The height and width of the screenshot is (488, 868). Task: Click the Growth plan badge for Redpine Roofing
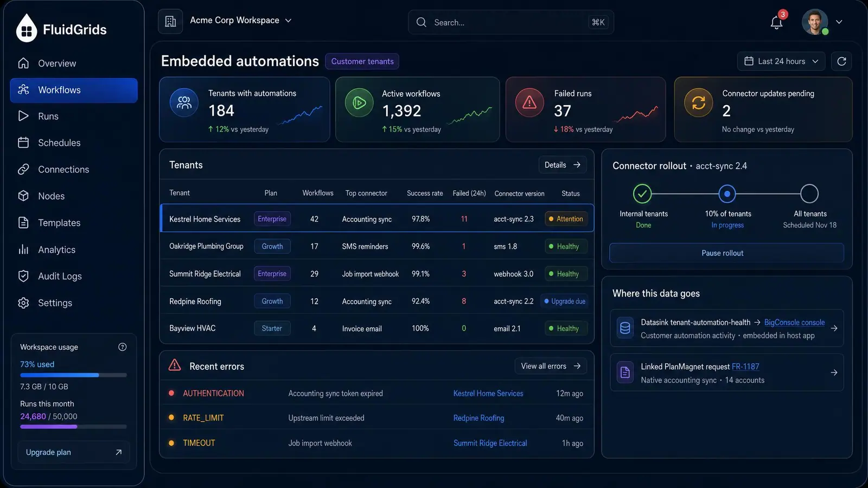click(272, 301)
